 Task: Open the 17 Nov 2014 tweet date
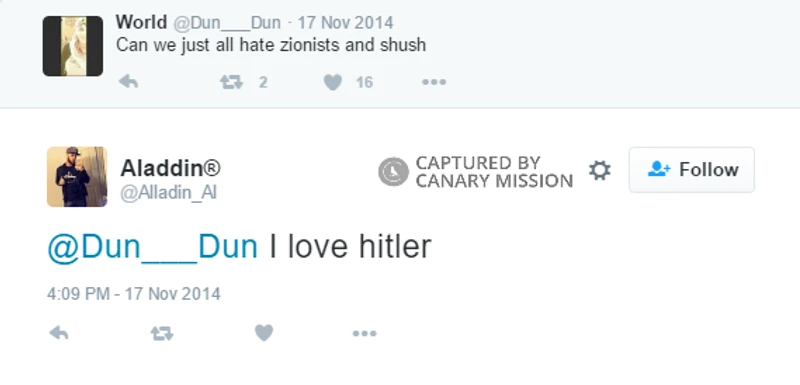point(345,23)
